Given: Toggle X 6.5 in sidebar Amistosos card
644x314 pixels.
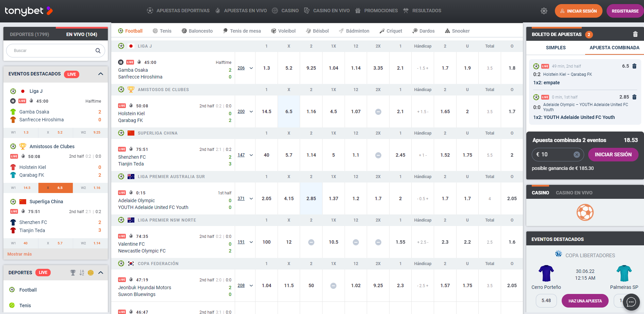Looking at the screenshot, I should point(55,188).
